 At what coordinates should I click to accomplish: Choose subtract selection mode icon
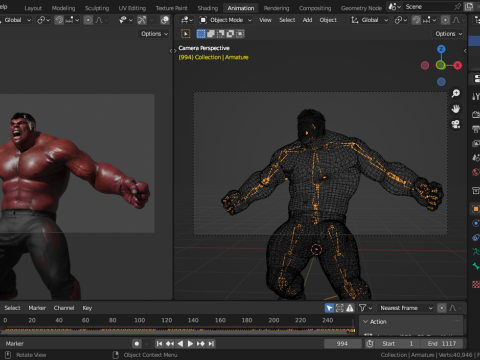[220, 34]
